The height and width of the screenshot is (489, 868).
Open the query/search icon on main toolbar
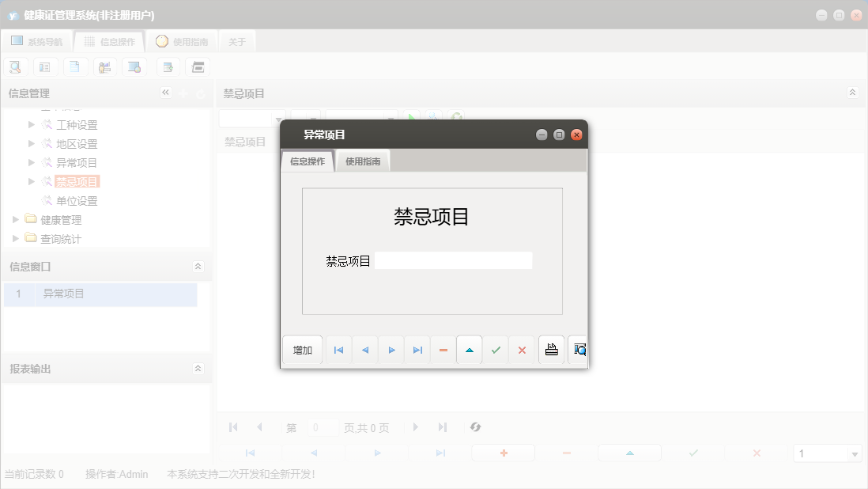click(15, 66)
